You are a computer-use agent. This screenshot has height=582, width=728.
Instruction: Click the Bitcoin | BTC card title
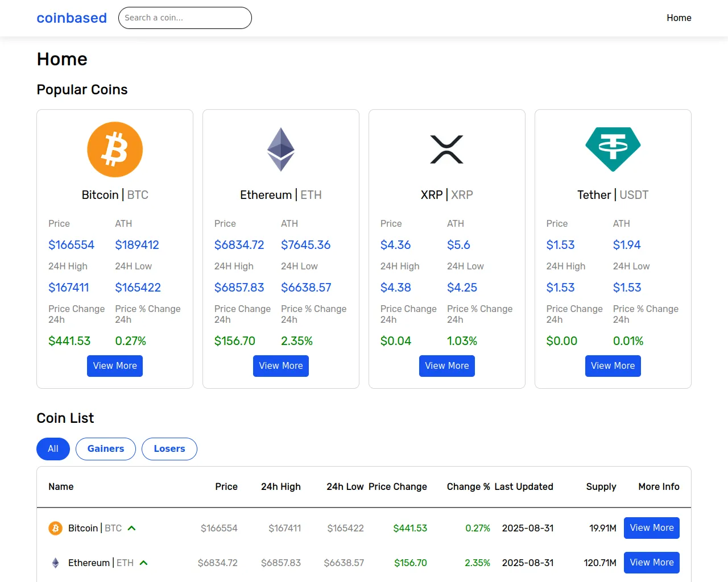115,195
